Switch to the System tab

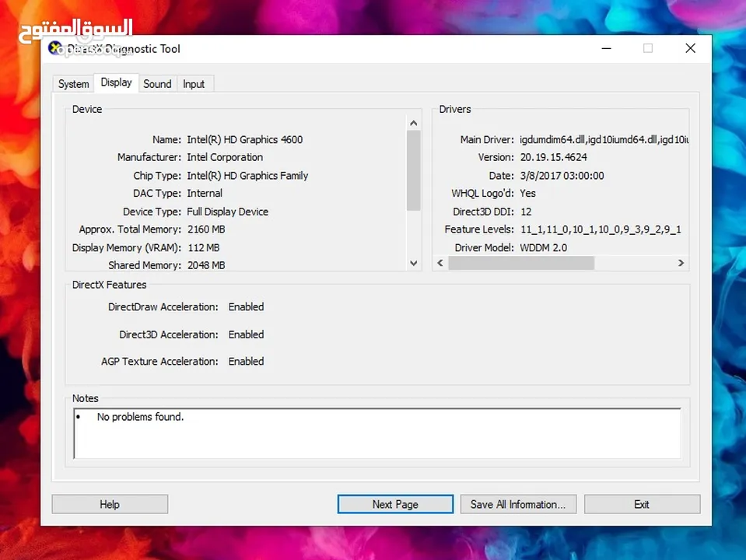tap(73, 84)
